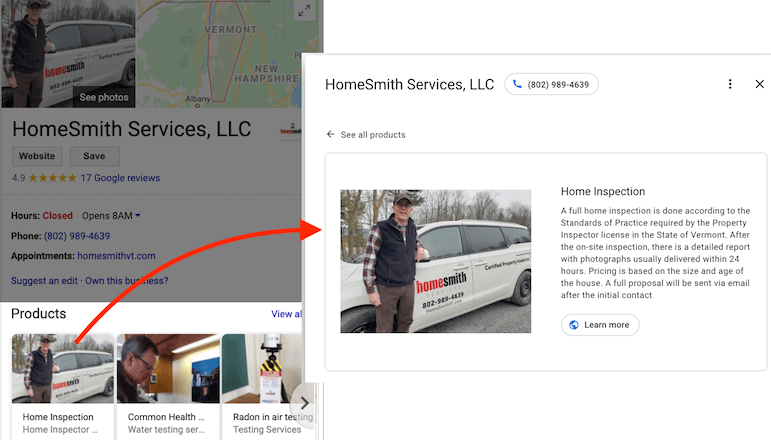Image resolution: width=771 pixels, height=440 pixels.
Task: Expand the map with fullscreen arrows icon
Action: (x=304, y=11)
